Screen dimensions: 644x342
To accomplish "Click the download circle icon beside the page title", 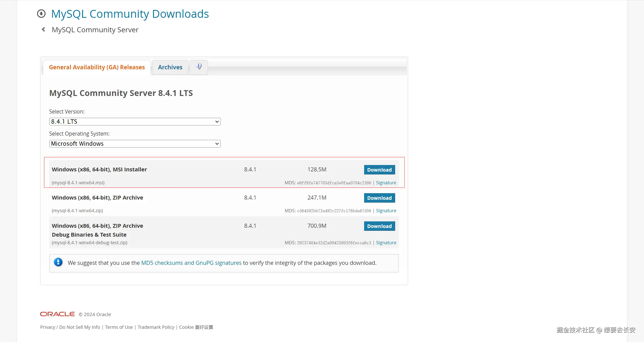I will 41,14.
